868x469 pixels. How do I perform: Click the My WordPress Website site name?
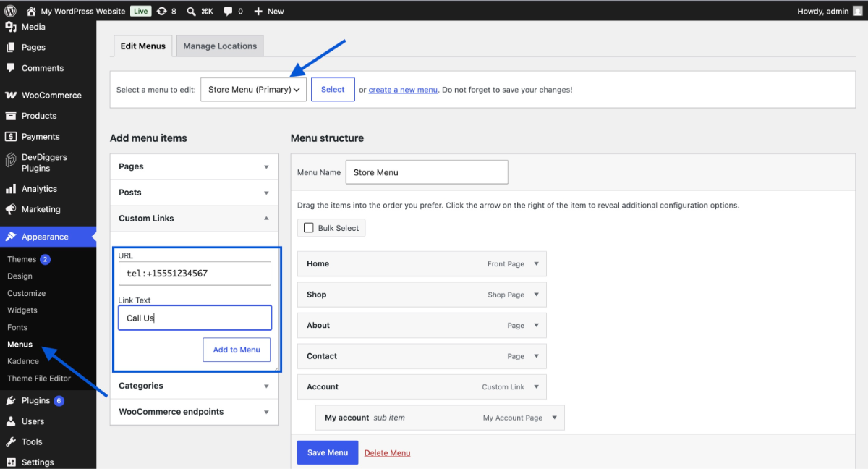click(83, 11)
